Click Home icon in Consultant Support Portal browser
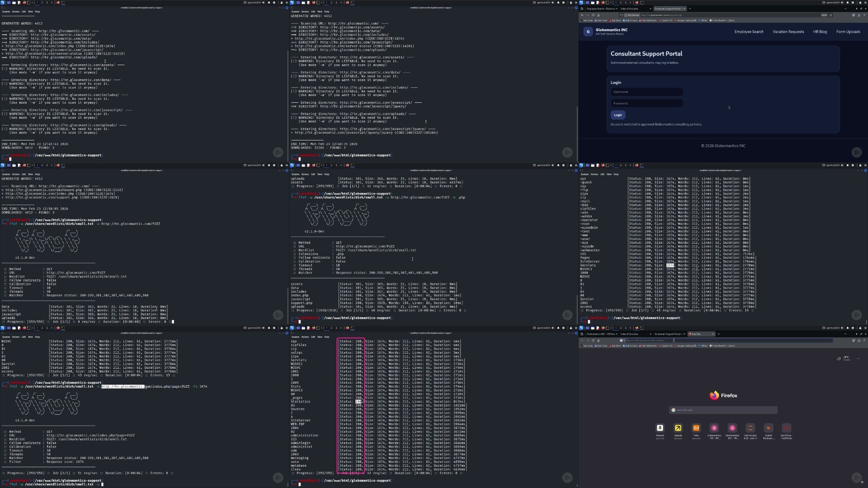The width and height of the screenshot is (868, 488). (x=598, y=15)
